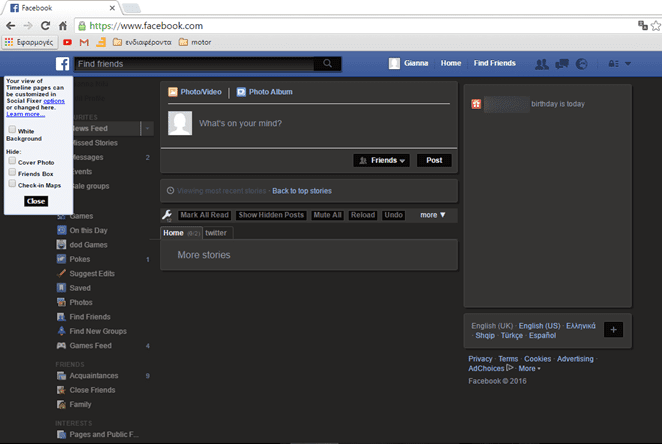
Task: Click Gianna profile picture in top bar
Action: (394, 63)
